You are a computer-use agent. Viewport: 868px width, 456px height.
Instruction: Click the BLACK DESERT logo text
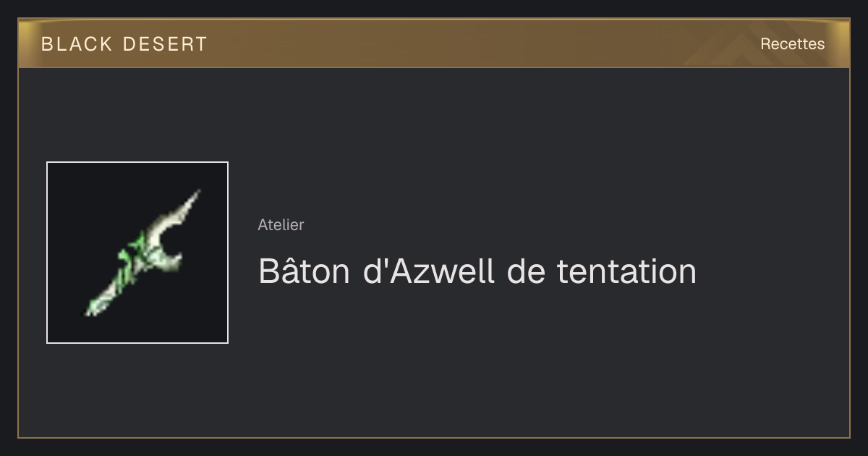(124, 44)
